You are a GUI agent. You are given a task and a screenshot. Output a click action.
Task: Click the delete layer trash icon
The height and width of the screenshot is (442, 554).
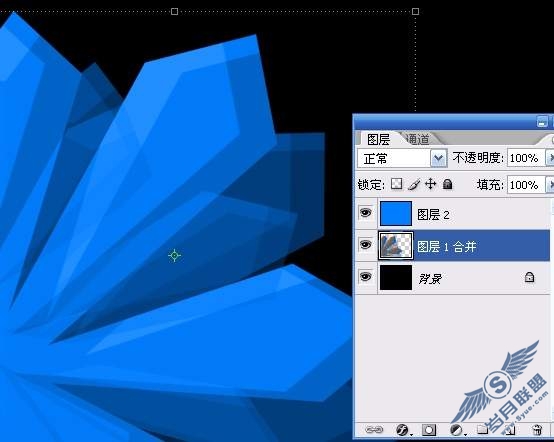[x=537, y=430]
